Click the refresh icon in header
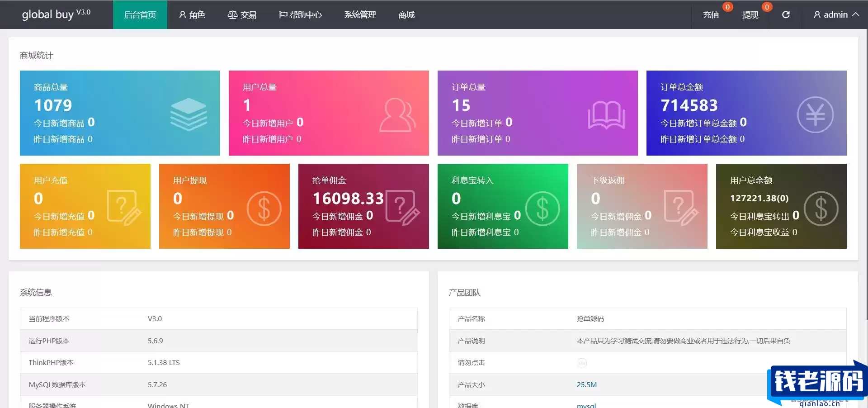Screen dimensions: 868x408 786,14
